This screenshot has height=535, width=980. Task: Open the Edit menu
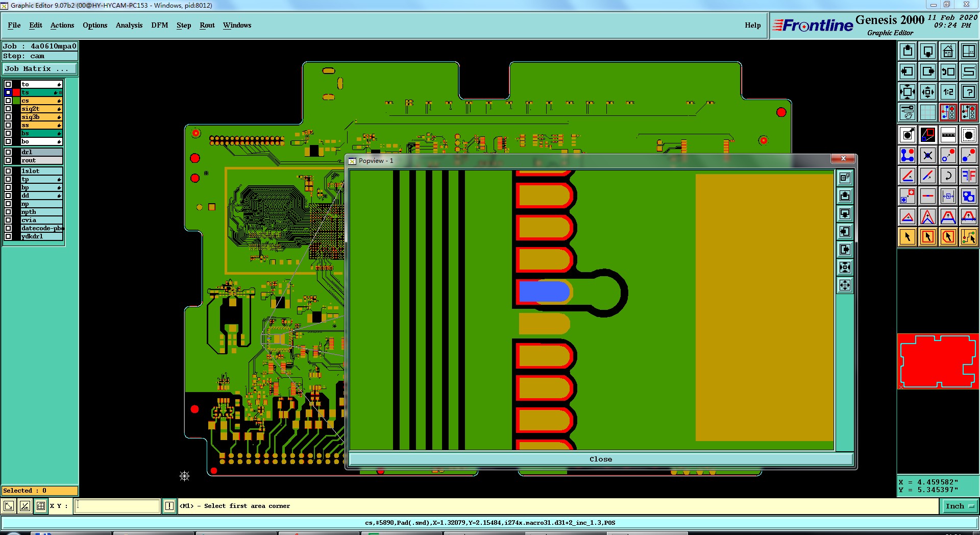[36, 25]
